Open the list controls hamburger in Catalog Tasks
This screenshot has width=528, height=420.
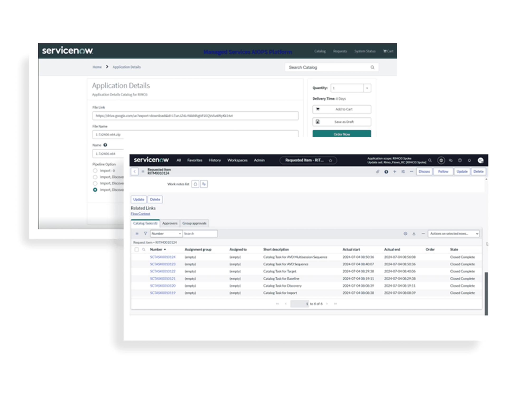[137, 233]
